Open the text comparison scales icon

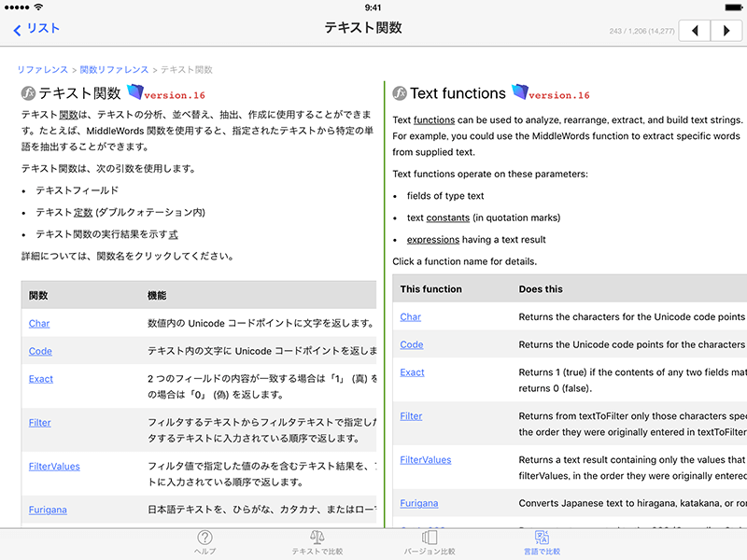click(317, 538)
